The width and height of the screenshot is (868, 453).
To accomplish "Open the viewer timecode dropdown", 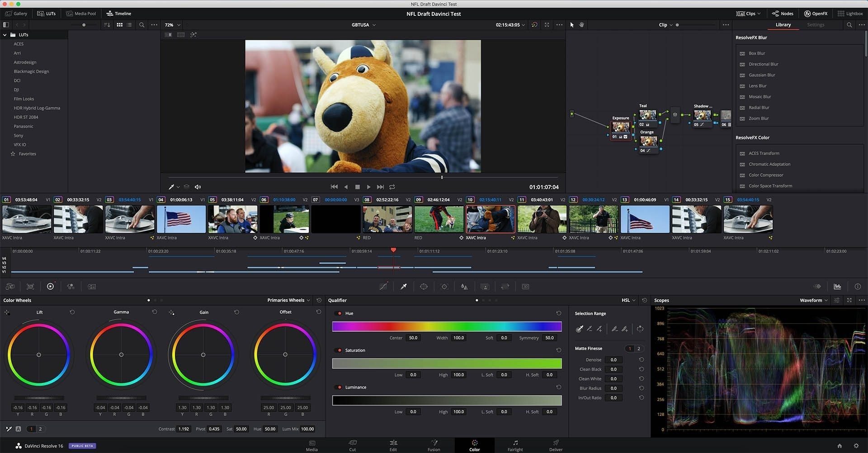I will (x=510, y=25).
